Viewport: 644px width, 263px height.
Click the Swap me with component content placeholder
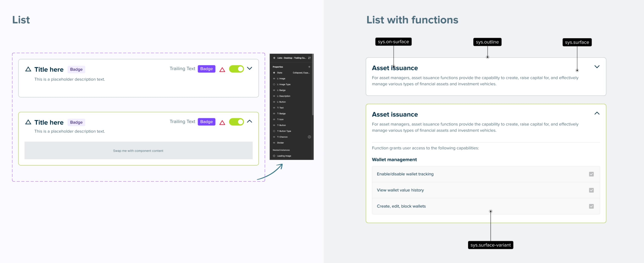click(138, 151)
